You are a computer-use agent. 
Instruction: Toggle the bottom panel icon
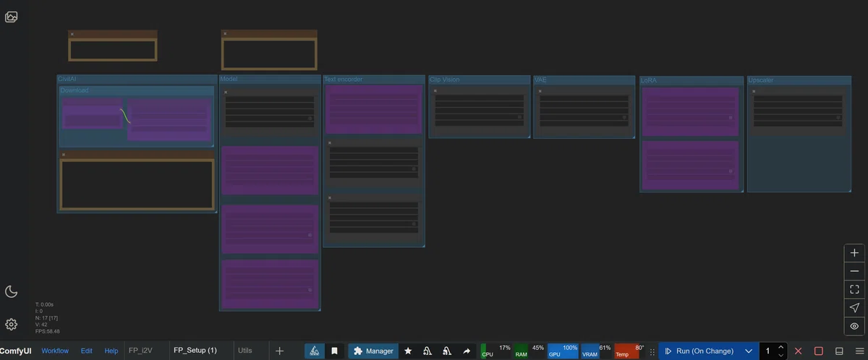click(x=839, y=351)
